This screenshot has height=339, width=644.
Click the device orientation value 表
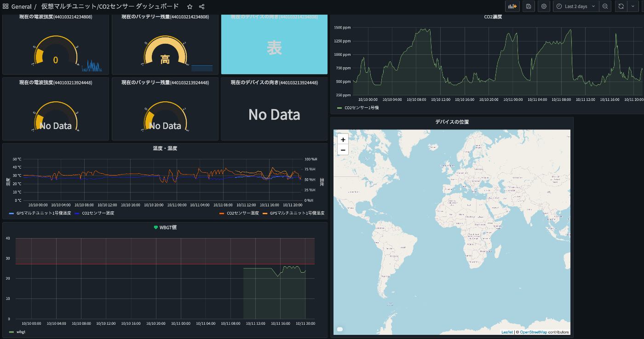[274, 48]
